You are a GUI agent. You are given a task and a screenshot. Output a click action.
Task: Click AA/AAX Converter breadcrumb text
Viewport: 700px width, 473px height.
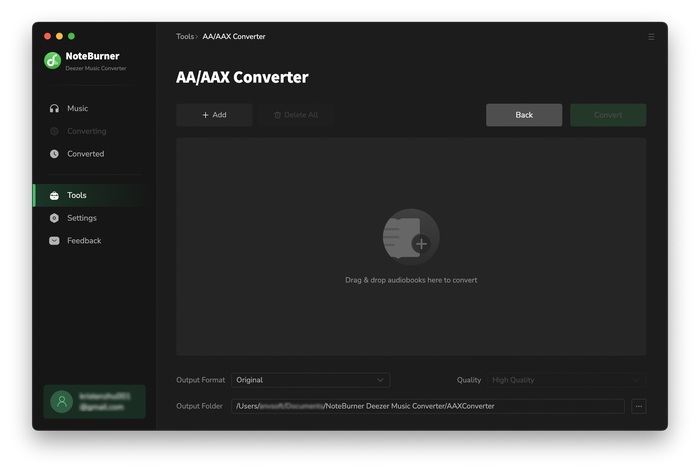point(234,37)
